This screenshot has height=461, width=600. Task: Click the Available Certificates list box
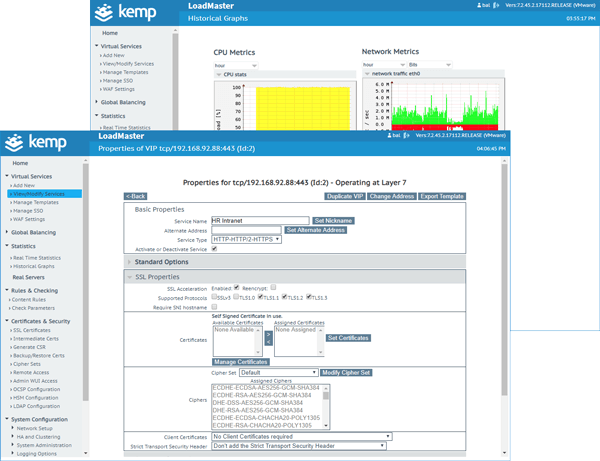pyautogui.click(x=237, y=341)
